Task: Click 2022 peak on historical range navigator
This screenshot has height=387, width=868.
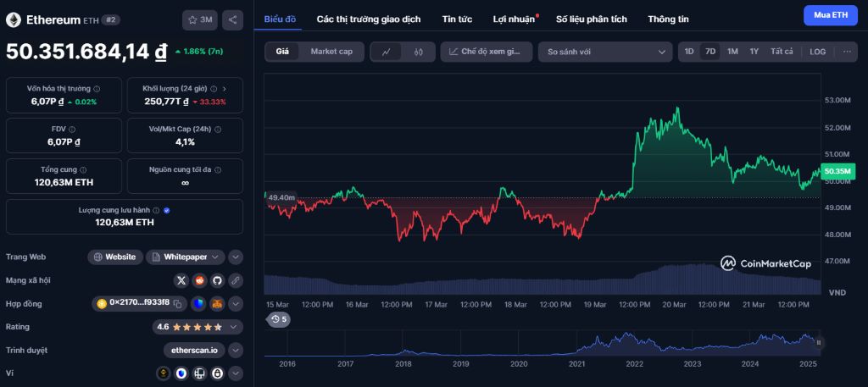Action: pos(626,334)
